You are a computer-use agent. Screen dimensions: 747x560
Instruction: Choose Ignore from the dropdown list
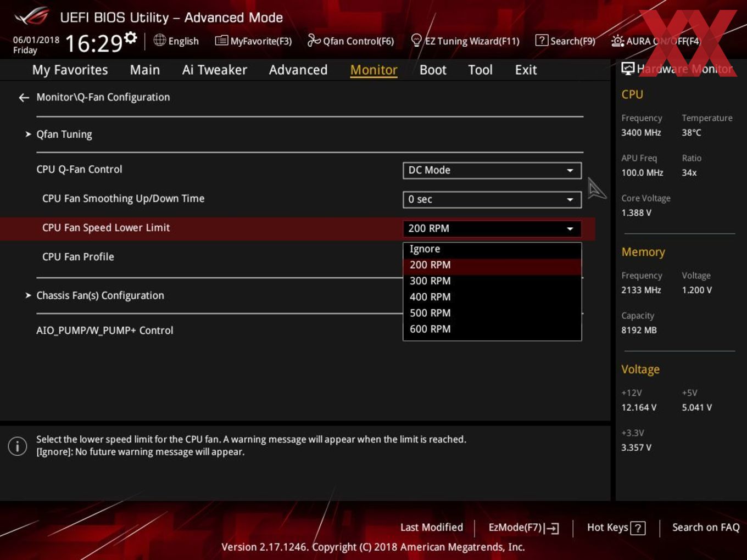(492, 249)
